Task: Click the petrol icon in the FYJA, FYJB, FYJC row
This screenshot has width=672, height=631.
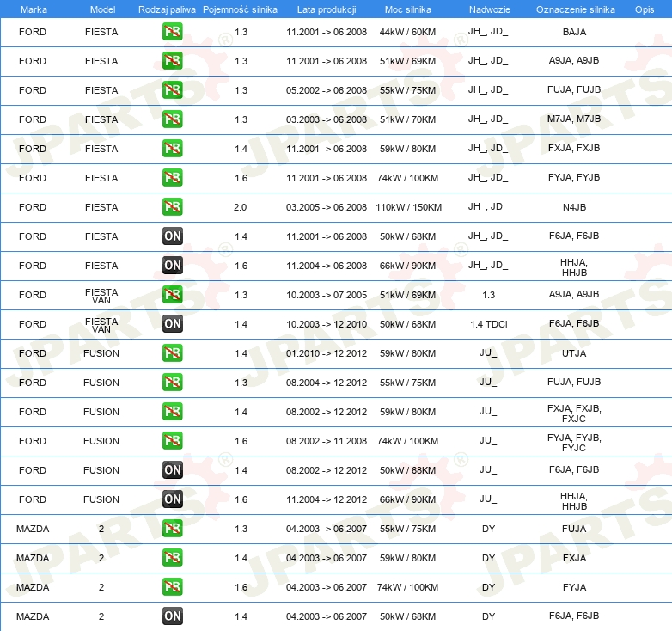Action: [x=172, y=441]
